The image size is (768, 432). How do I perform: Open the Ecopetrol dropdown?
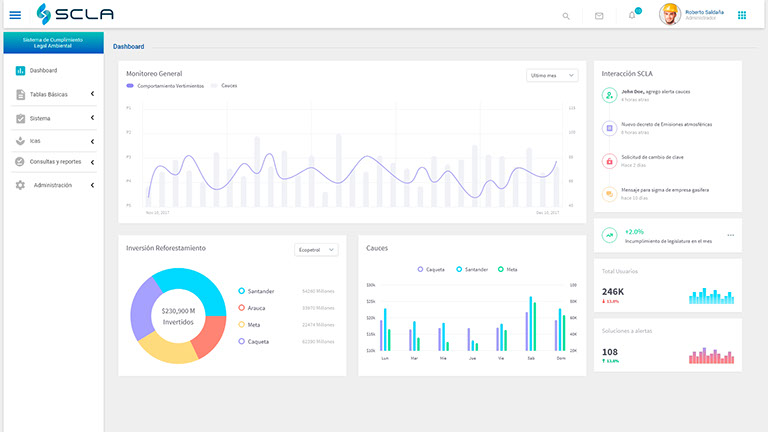coord(317,249)
